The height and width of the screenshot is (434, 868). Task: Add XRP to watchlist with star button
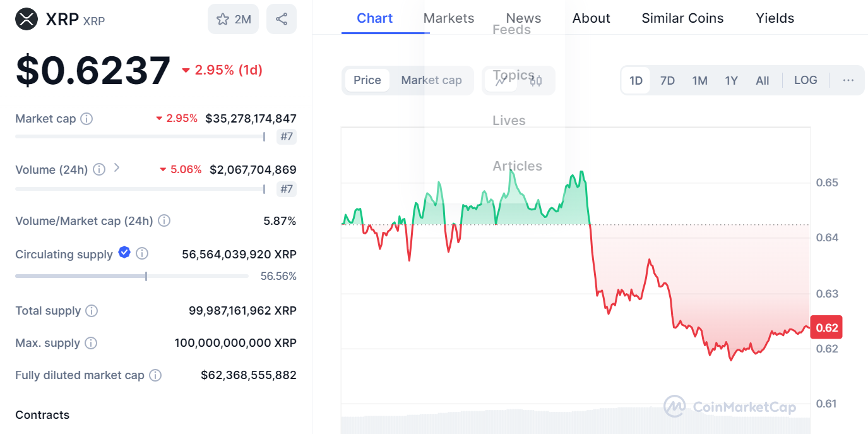tap(233, 19)
